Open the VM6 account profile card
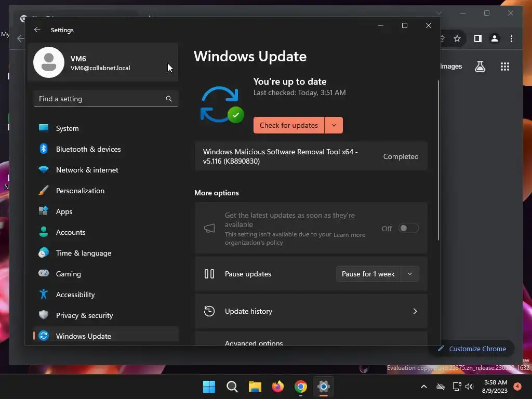Image resolution: width=532 pixels, height=399 pixels. [x=103, y=62]
